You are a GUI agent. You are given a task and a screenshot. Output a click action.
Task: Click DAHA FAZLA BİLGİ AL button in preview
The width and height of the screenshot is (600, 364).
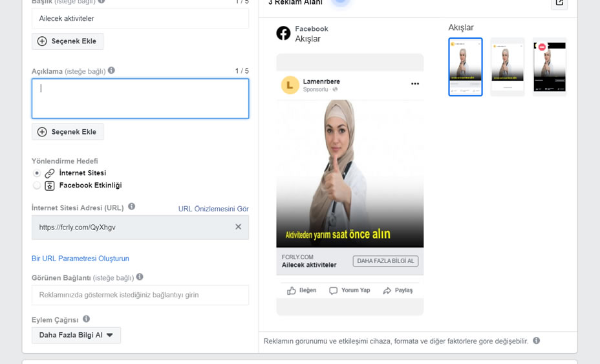click(386, 261)
